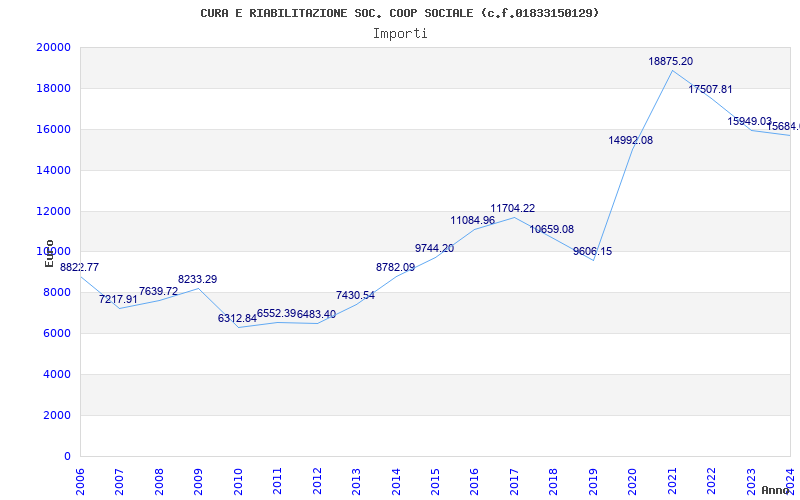
Task: Click the 2023 x-axis year label
Action: point(751,481)
